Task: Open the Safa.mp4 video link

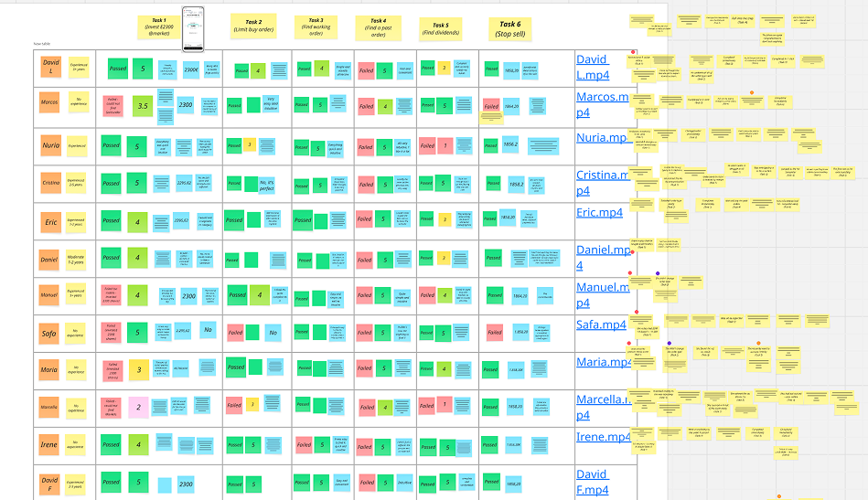Action: coord(601,324)
